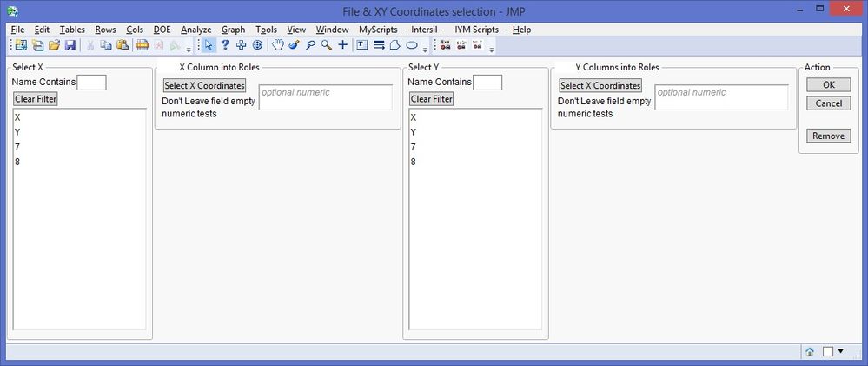
Task: Open the Analyze menu
Action: (x=196, y=30)
